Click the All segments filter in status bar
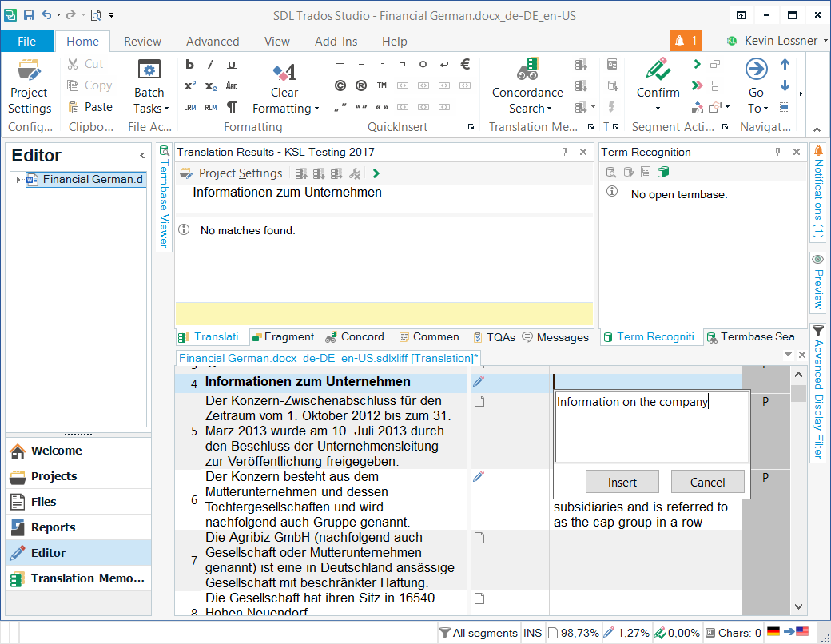Screen dimensions: 831x644 coord(479,633)
